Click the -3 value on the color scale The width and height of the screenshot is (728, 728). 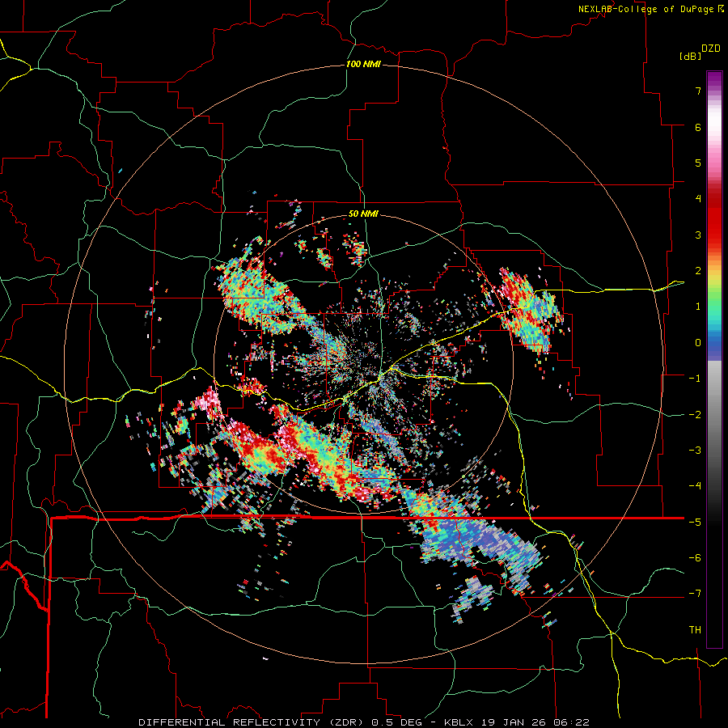(695, 451)
